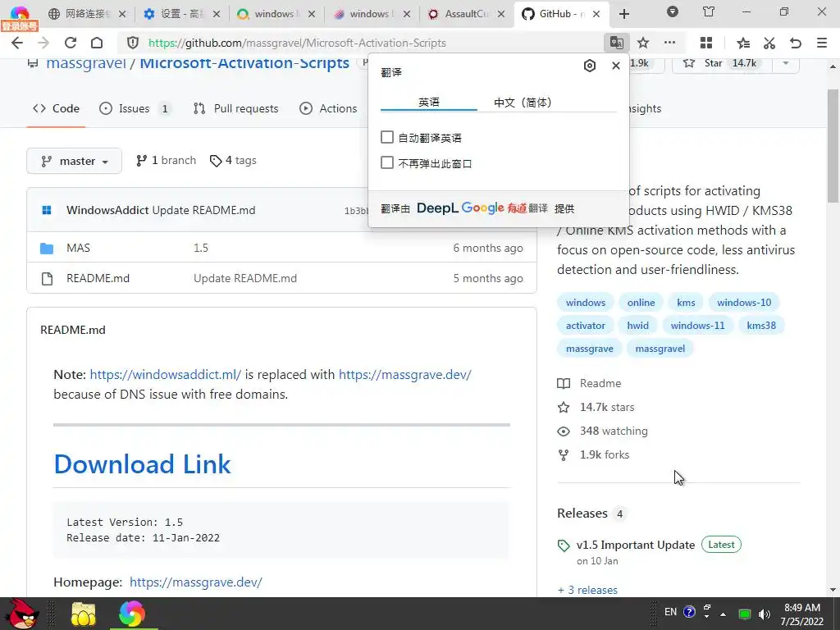View the 1 branch link
The image size is (840, 630).
tap(166, 161)
